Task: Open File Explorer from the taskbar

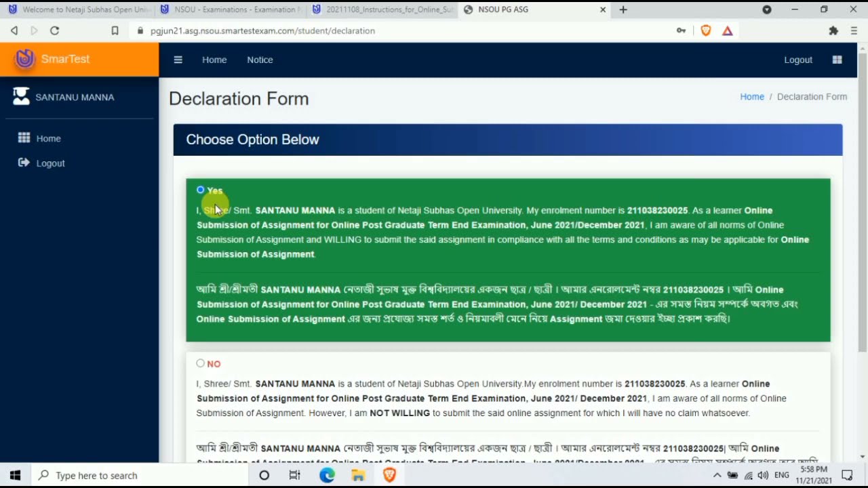Action: 358,475
